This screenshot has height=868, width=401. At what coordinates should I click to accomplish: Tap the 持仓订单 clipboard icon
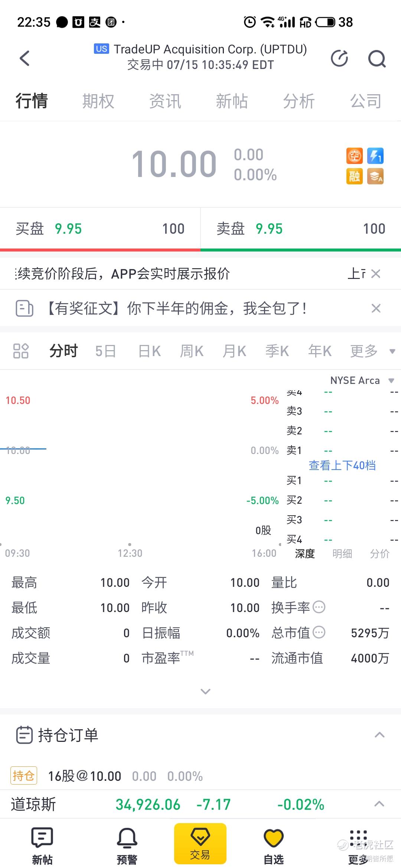point(25,735)
